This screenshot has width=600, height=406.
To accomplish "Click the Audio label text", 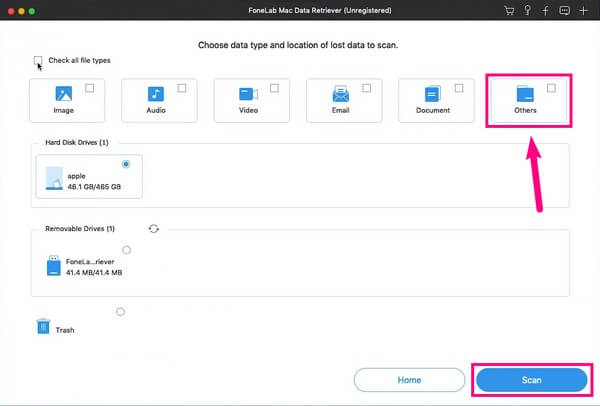I will pos(156,110).
